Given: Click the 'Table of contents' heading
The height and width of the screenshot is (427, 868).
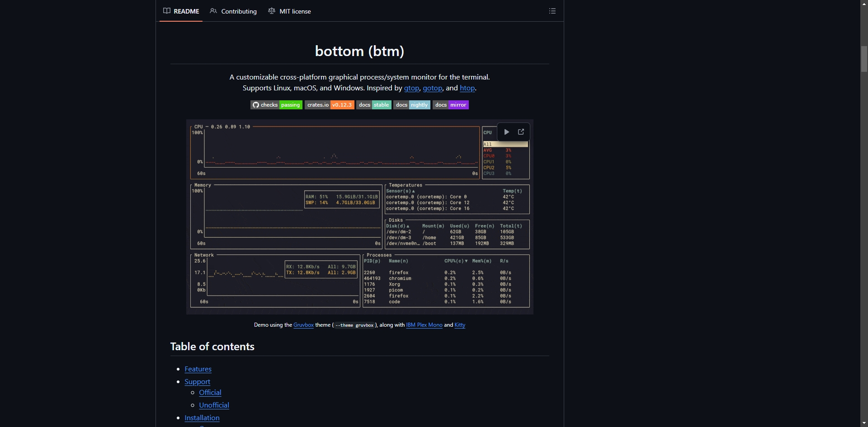Looking at the screenshot, I should click(x=212, y=347).
